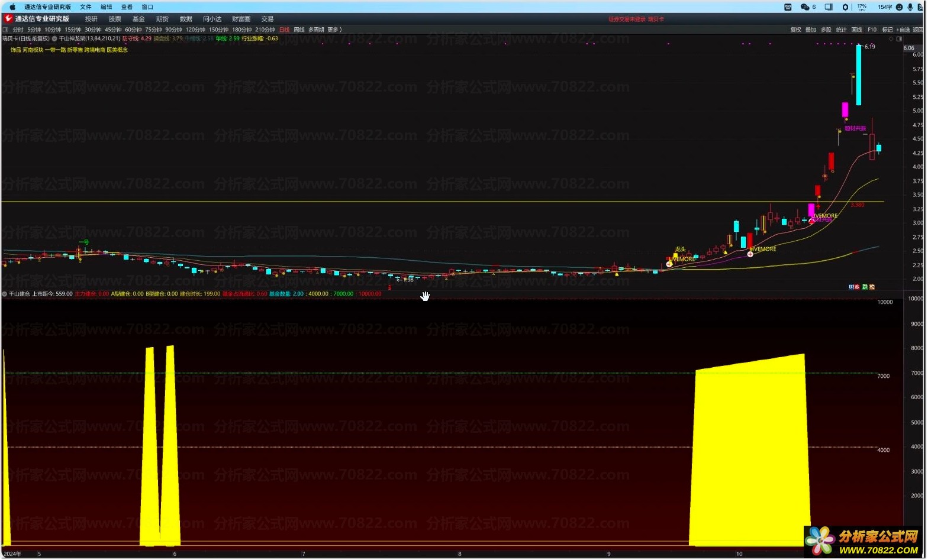
Task: Click the 财 tag icon near chart bottom
Action: (x=851, y=287)
